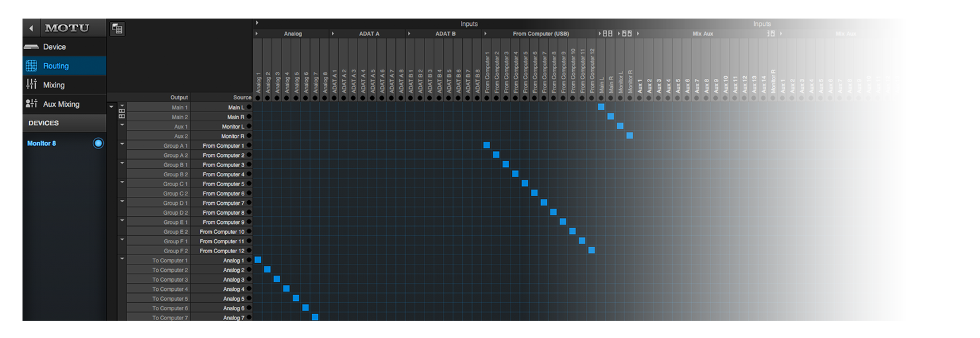
Task: Click the level dot under Analog 1 column
Action: (x=258, y=97)
